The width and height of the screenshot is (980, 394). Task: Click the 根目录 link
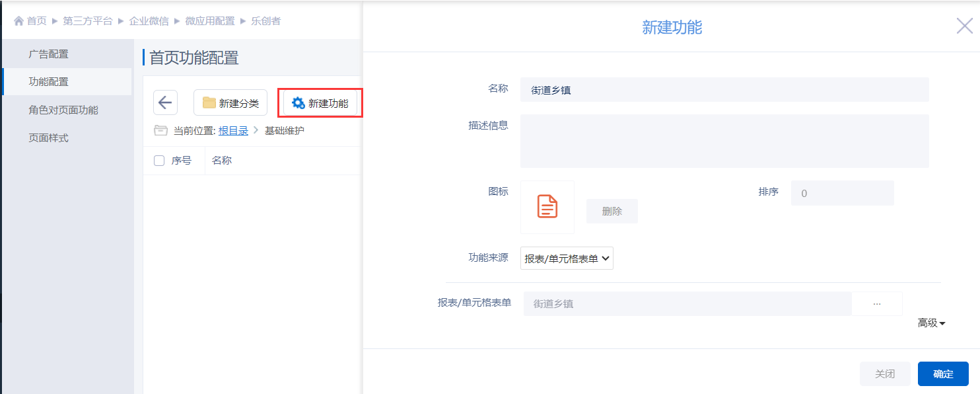coord(233,131)
